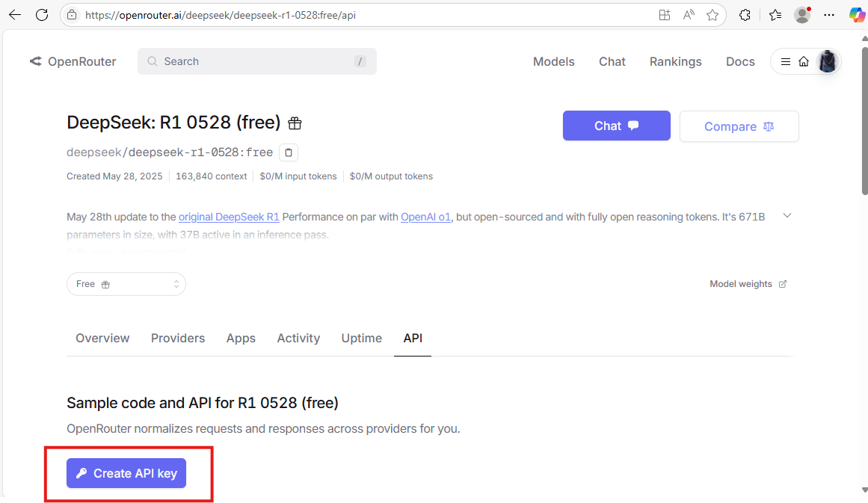
Task: Click the scrollbar down arrow
Action: (864, 490)
